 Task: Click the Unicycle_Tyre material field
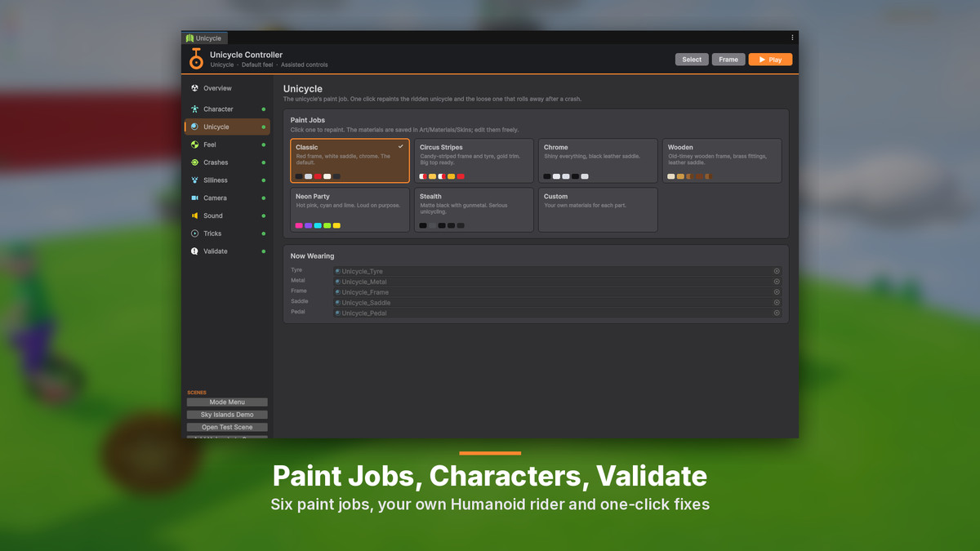pos(557,271)
